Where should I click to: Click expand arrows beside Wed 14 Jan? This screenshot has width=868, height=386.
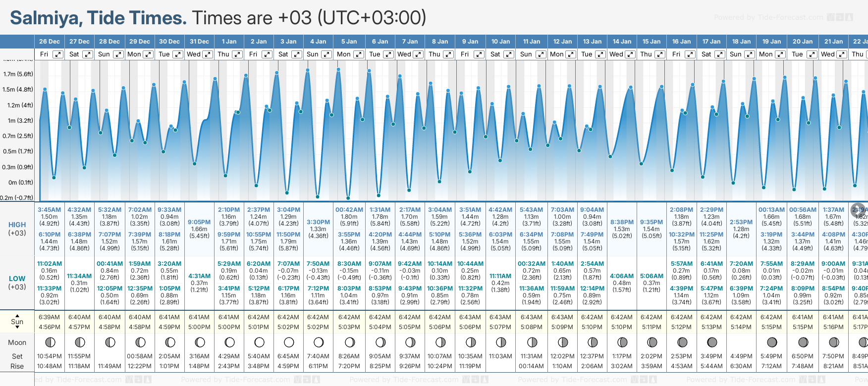pos(630,54)
